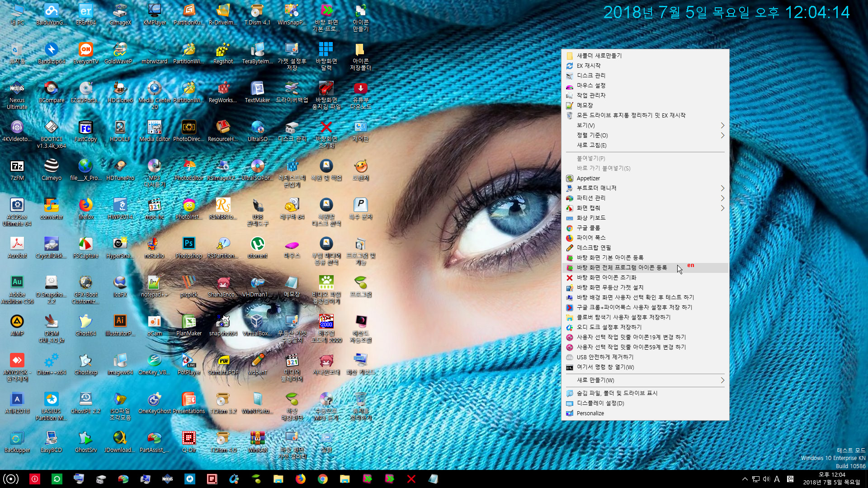Choose EX 재시작 in context menu
The image size is (868, 488).
[x=645, y=66]
